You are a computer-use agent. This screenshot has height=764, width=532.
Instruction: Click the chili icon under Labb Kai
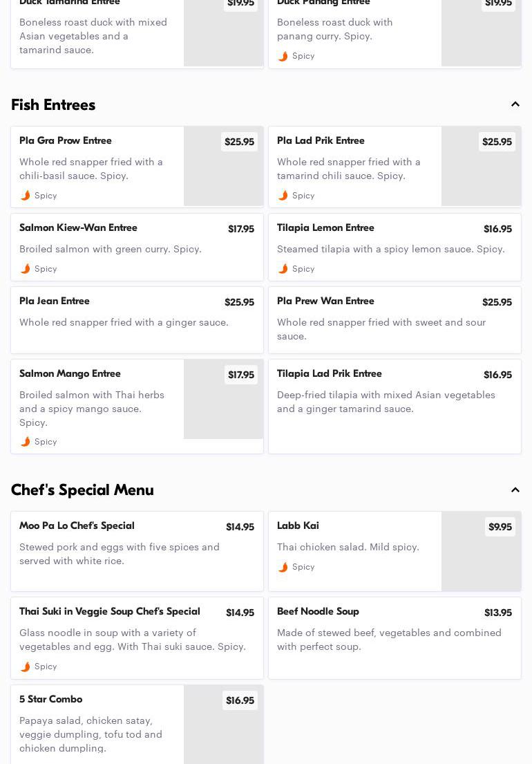283,567
